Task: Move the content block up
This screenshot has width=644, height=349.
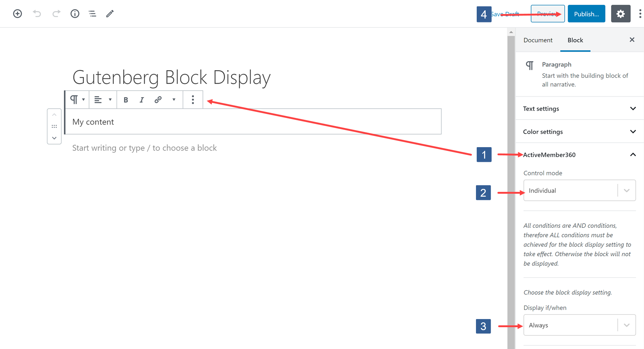Action: 54,114
